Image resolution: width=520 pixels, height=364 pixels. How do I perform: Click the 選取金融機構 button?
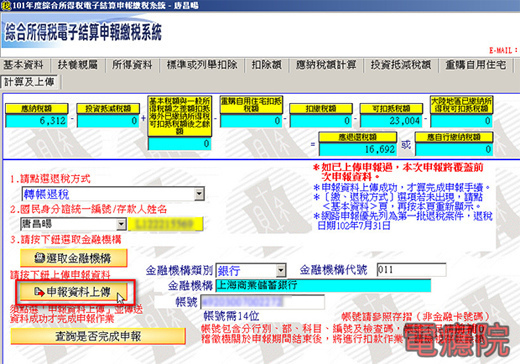pos(74,258)
